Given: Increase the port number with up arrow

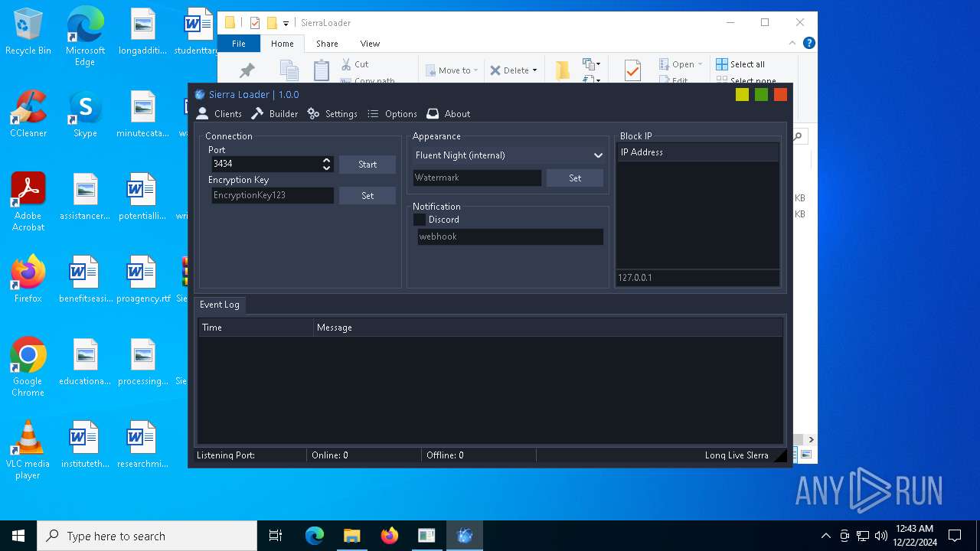Looking at the screenshot, I should tap(327, 161).
